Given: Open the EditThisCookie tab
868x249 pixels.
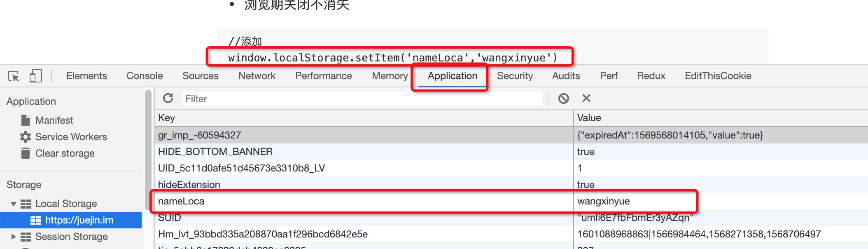Looking at the screenshot, I should 718,76.
